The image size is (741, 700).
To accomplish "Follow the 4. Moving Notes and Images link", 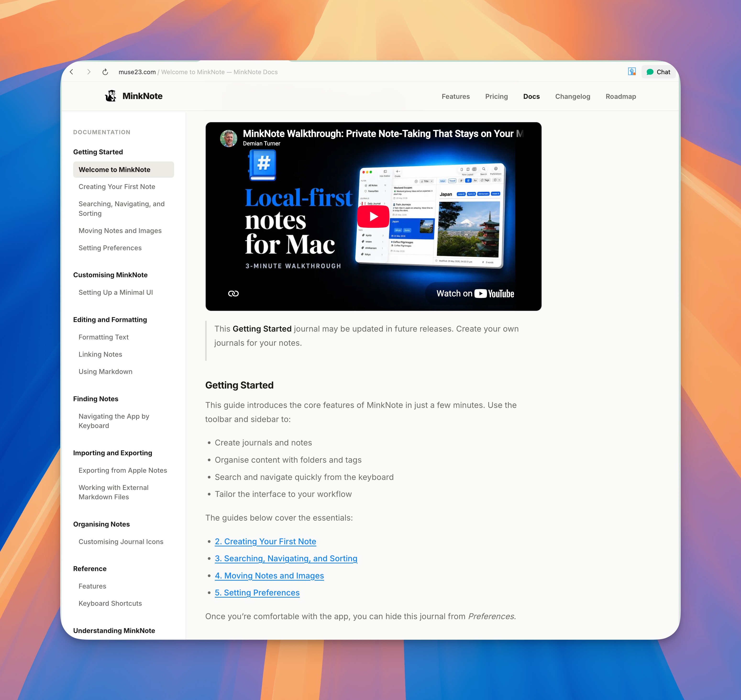I will tap(269, 576).
